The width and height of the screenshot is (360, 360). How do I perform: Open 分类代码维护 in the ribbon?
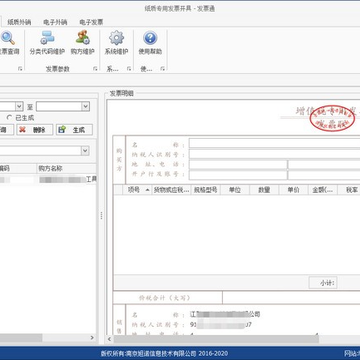tap(47, 43)
